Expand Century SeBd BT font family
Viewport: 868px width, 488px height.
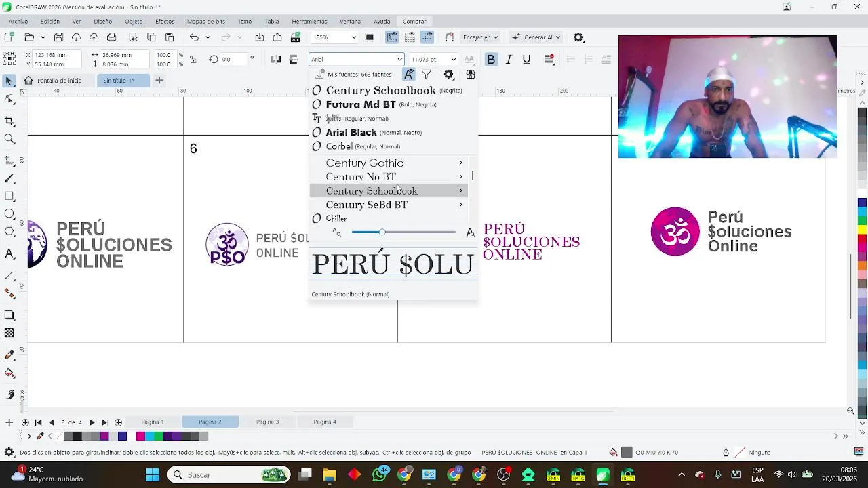[x=460, y=205]
